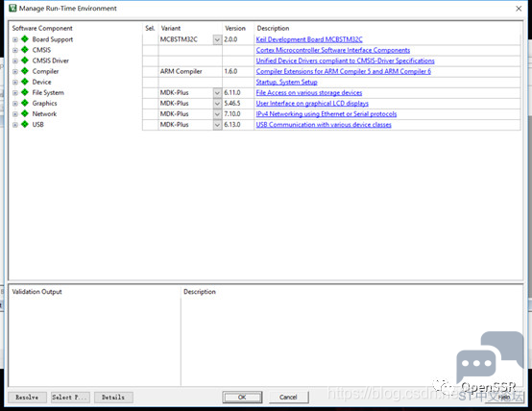Click the Description column header
Viewport: 532px width, 411px height.
coord(273,28)
